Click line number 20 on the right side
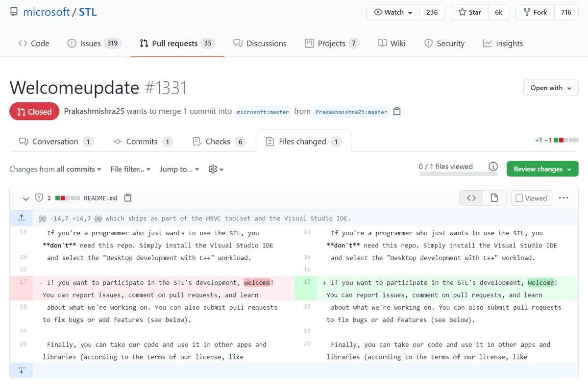 307,343
